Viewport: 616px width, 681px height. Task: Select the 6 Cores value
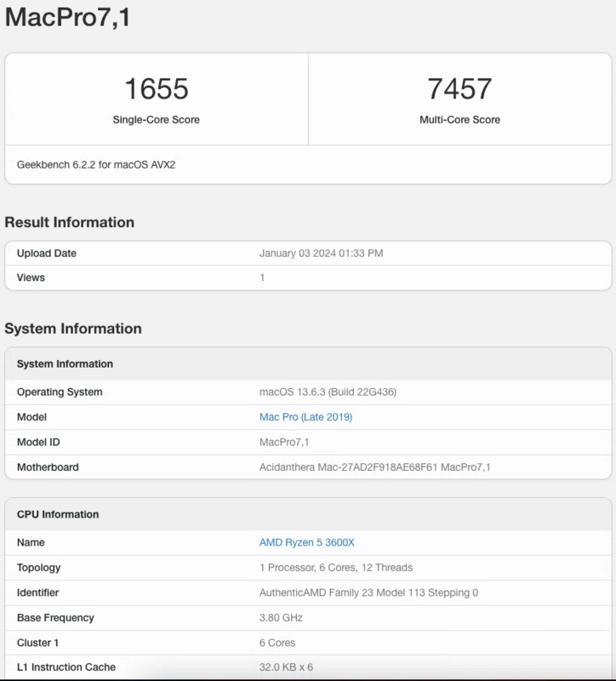(x=277, y=643)
